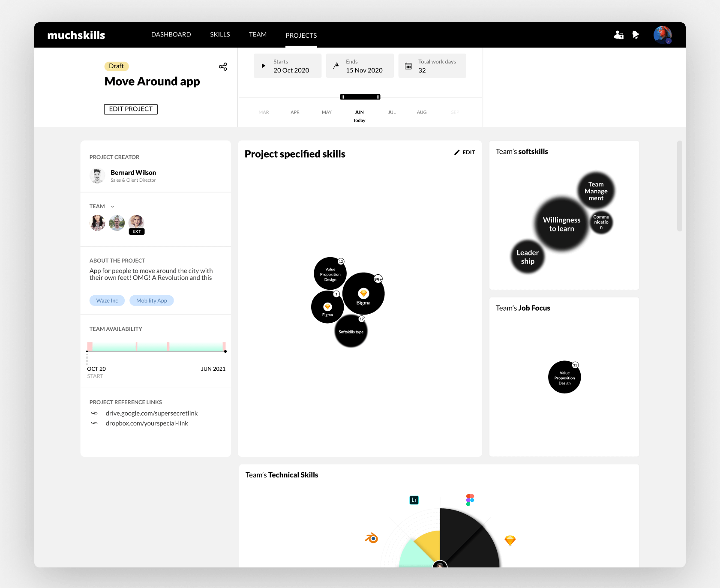Click the calendar icon in Total work days
Image resolution: width=720 pixels, height=588 pixels.
point(408,66)
